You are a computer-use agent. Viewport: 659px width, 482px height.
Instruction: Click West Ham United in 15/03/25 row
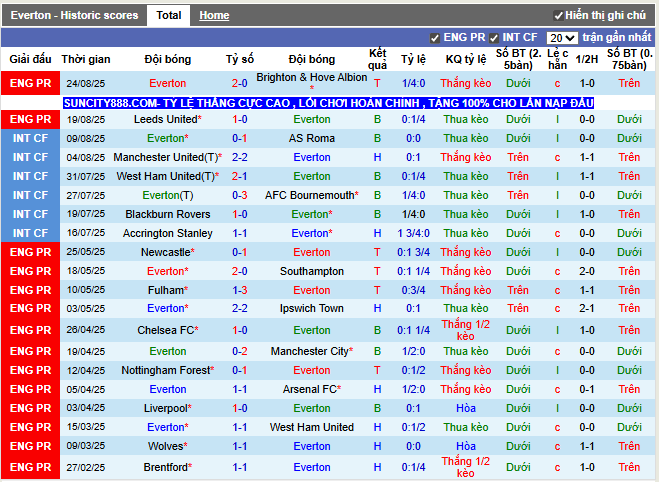click(x=312, y=427)
